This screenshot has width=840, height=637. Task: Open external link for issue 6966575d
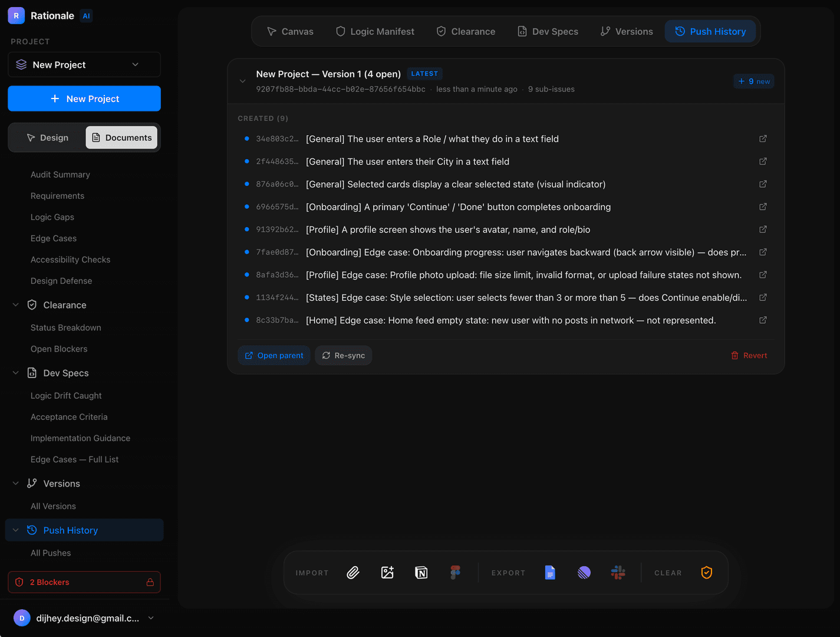763,206
